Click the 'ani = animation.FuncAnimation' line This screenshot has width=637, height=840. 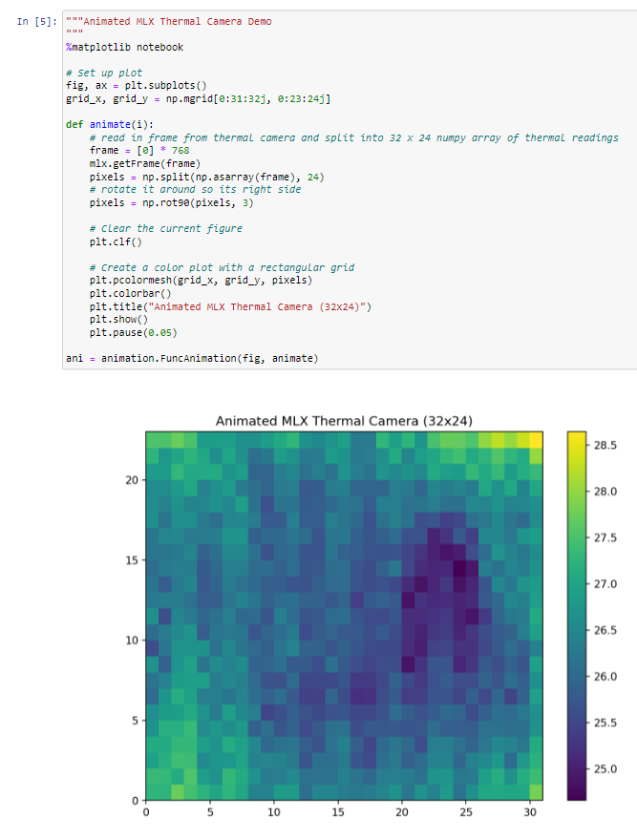[192, 358]
